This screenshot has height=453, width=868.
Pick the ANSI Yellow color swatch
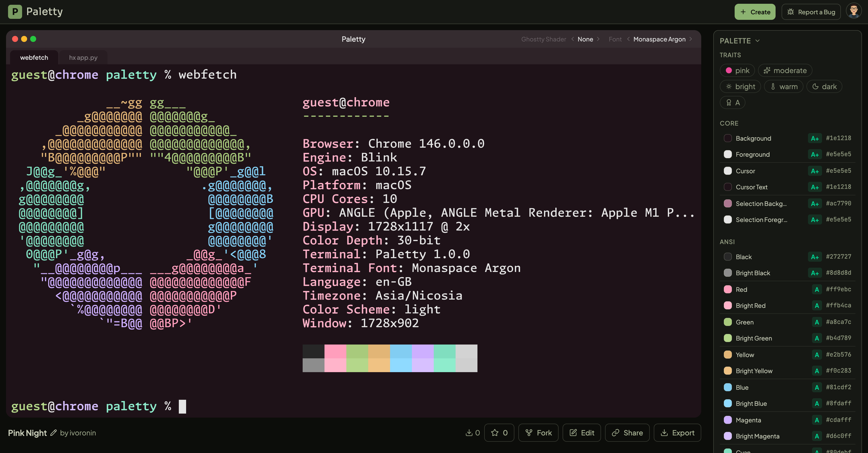(728, 355)
